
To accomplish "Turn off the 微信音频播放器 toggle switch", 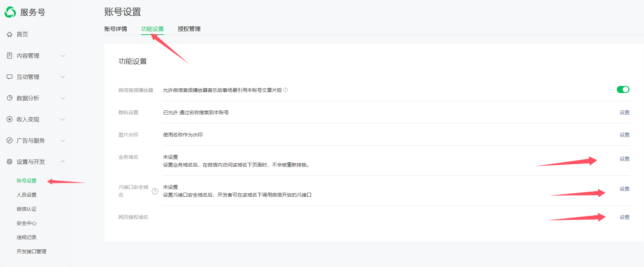I will point(623,89).
